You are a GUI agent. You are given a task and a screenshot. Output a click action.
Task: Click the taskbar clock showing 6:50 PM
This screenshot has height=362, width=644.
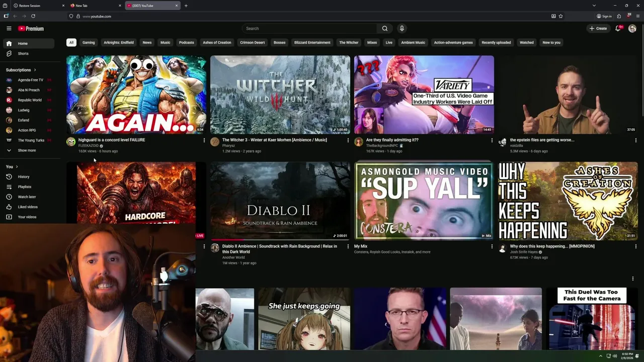(627, 356)
